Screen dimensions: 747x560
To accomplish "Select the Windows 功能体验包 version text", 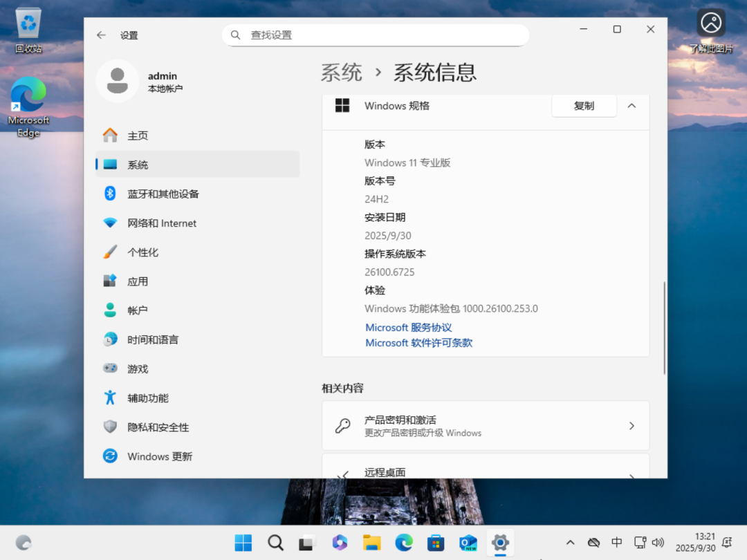I will click(451, 309).
